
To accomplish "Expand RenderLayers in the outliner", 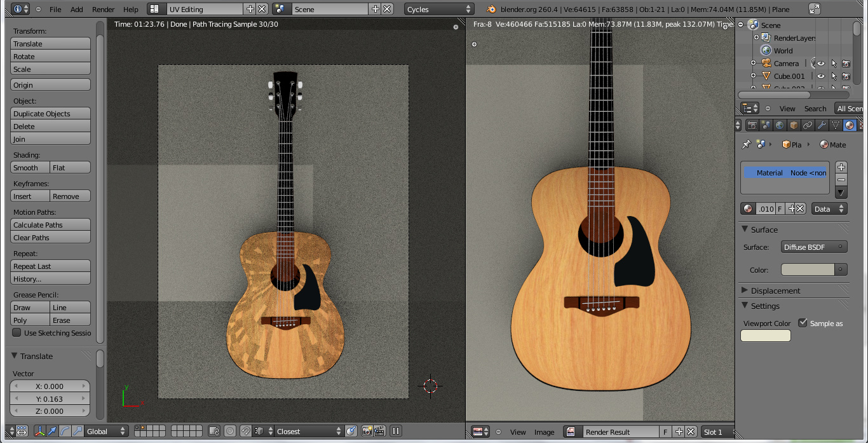I will [x=756, y=37].
